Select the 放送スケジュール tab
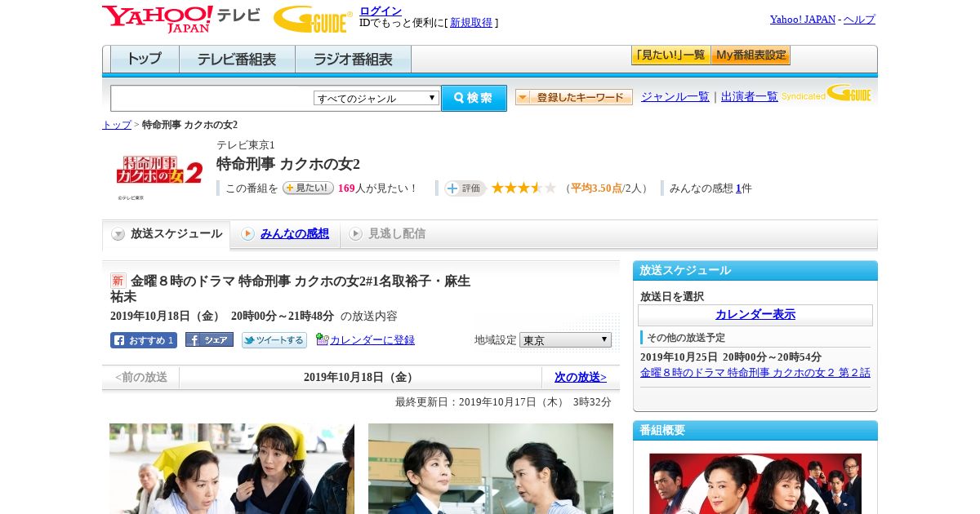Screen dimensions: 980x514 coord(166,234)
